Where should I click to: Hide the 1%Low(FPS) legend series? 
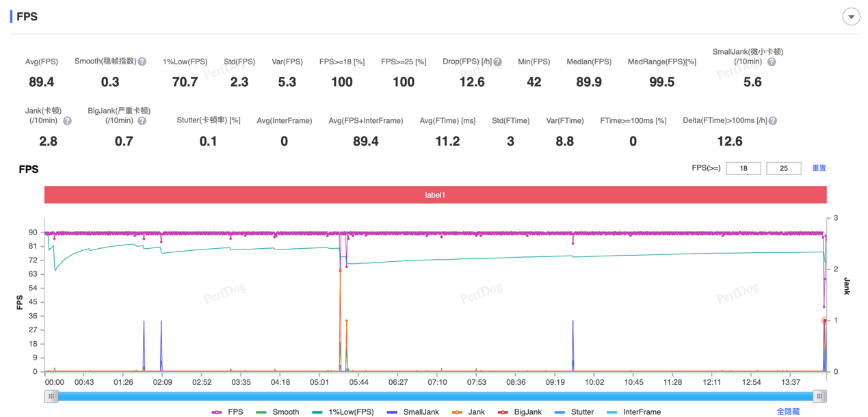coord(343,412)
